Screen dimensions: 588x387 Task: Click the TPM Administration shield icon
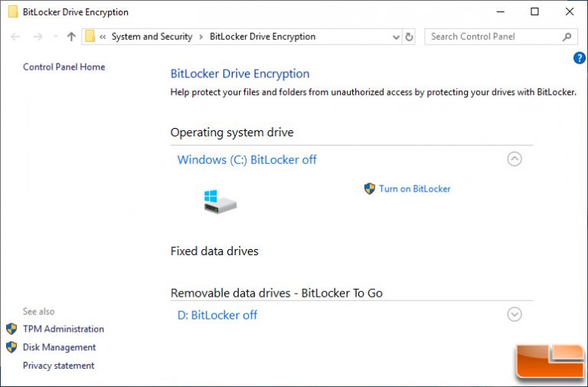pos(11,329)
